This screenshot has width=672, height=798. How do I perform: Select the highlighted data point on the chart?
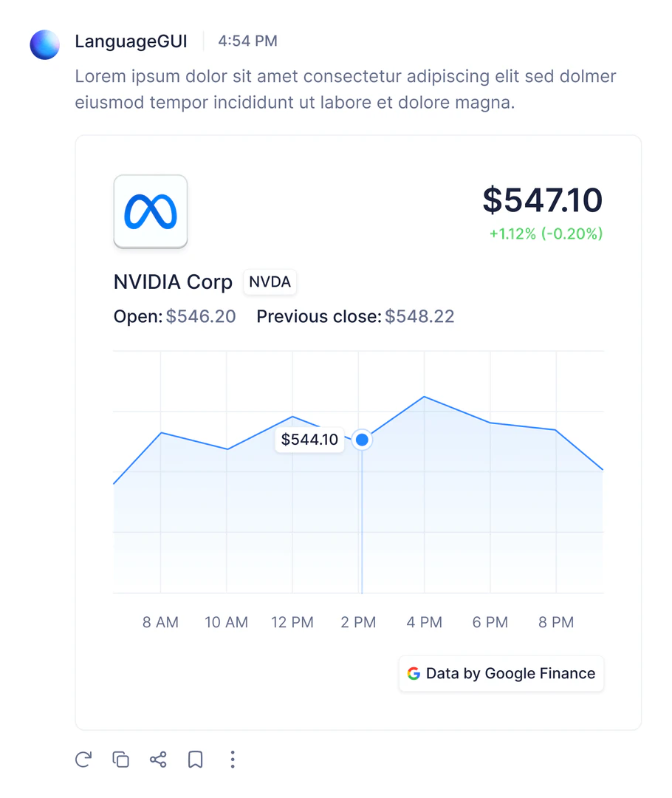[362, 440]
